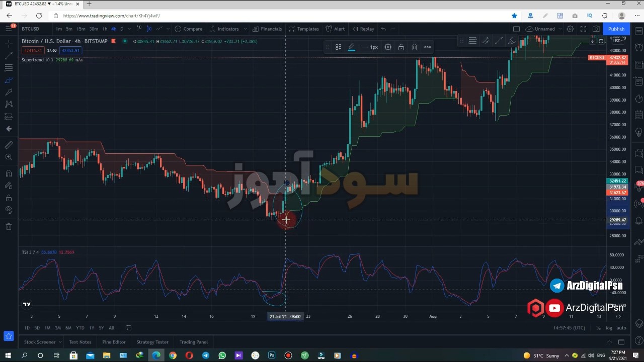This screenshot has width=644, height=362.
Task: Set range to 1D
Action: tap(27, 328)
